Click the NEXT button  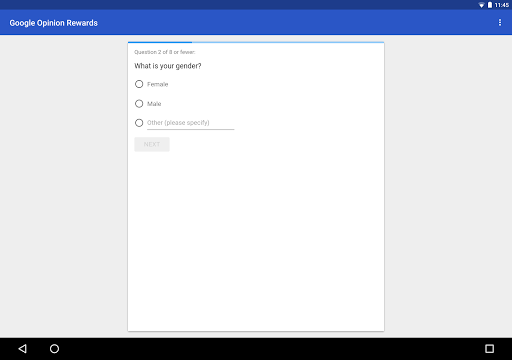click(152, 144)
